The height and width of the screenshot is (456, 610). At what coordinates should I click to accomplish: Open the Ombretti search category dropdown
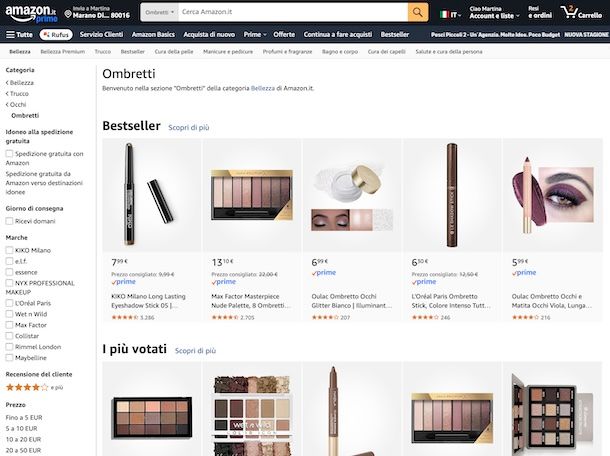(160, 12)
